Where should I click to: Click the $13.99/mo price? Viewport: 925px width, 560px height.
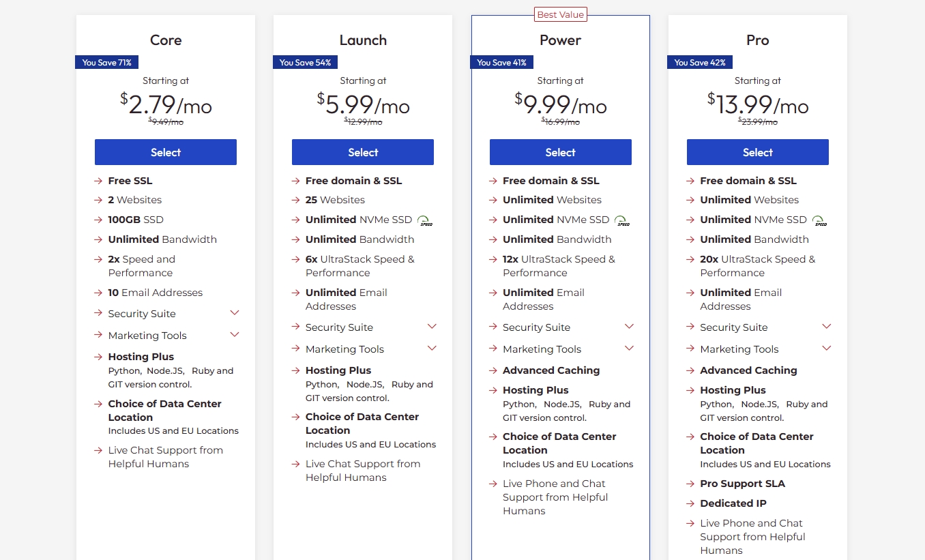click(758, 104)
